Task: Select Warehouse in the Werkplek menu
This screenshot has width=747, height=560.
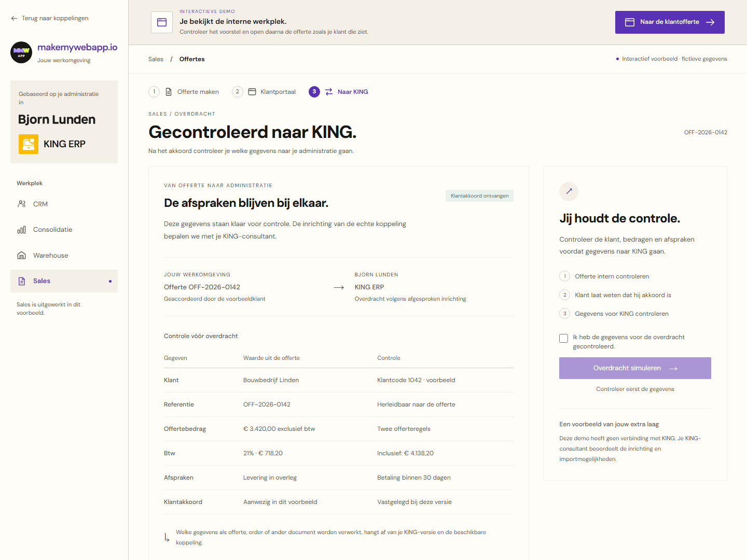Action: (64, 256)
